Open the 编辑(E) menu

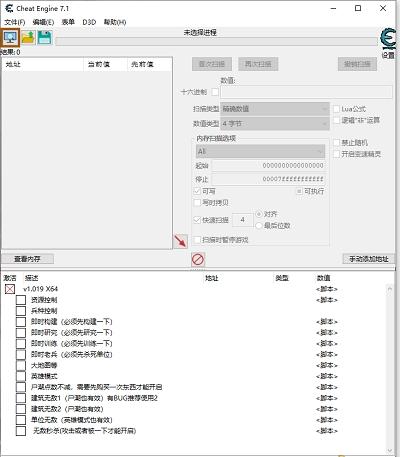point(43,22)
